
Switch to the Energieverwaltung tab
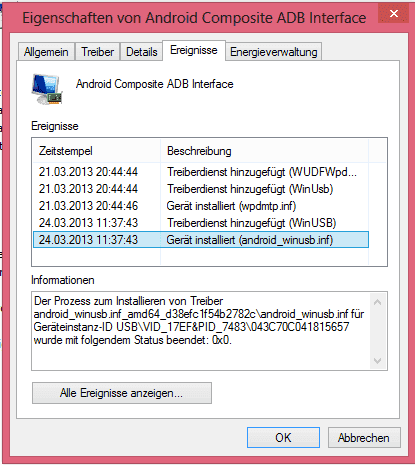coord(273,52)
